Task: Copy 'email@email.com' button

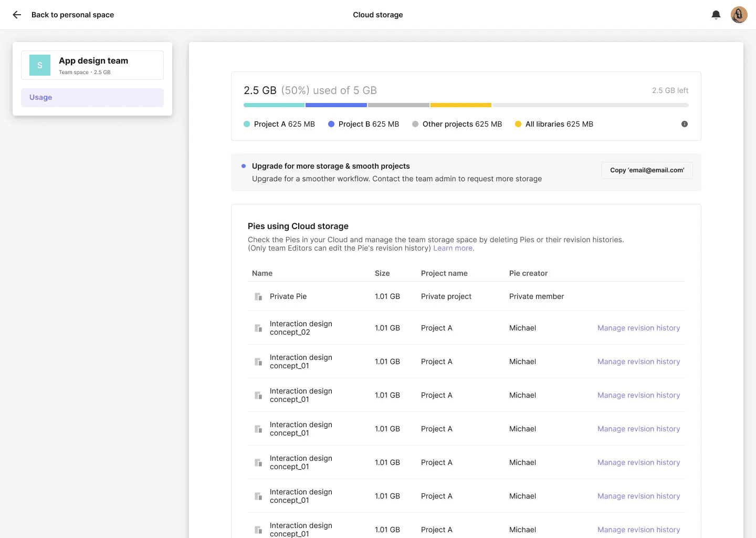Action: click(647, 170)
